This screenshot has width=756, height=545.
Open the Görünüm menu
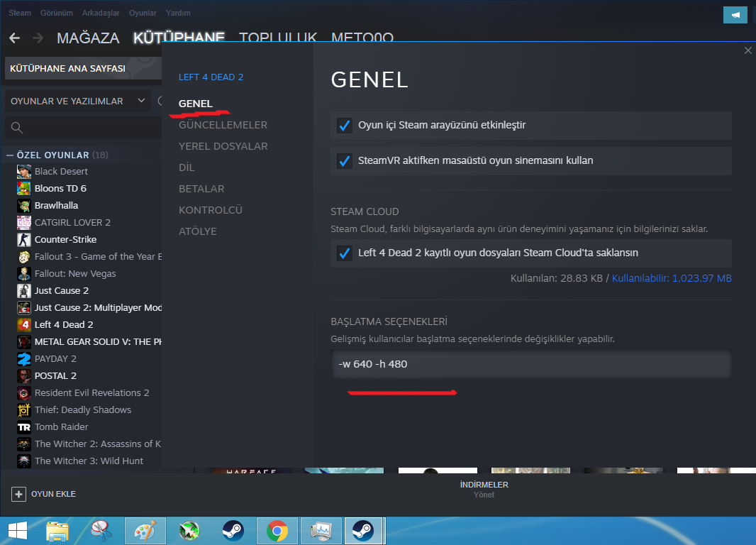(x=57, y=13)
